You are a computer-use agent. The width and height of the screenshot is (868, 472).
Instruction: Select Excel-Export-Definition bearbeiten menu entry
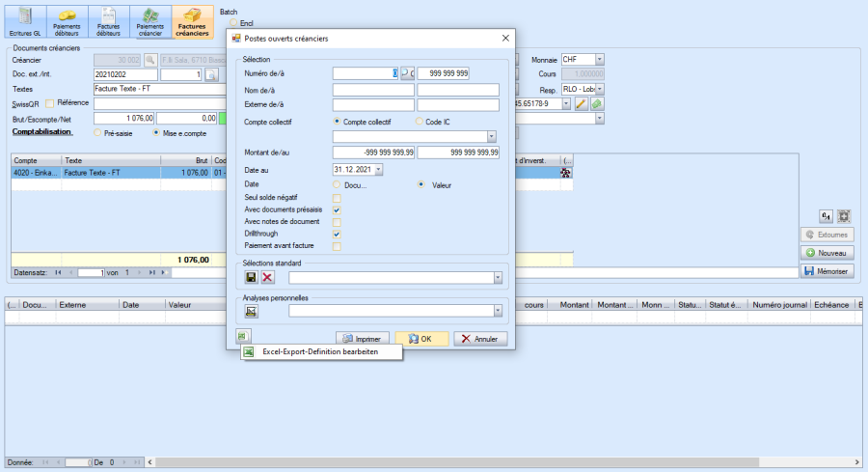tap(319, 352)
